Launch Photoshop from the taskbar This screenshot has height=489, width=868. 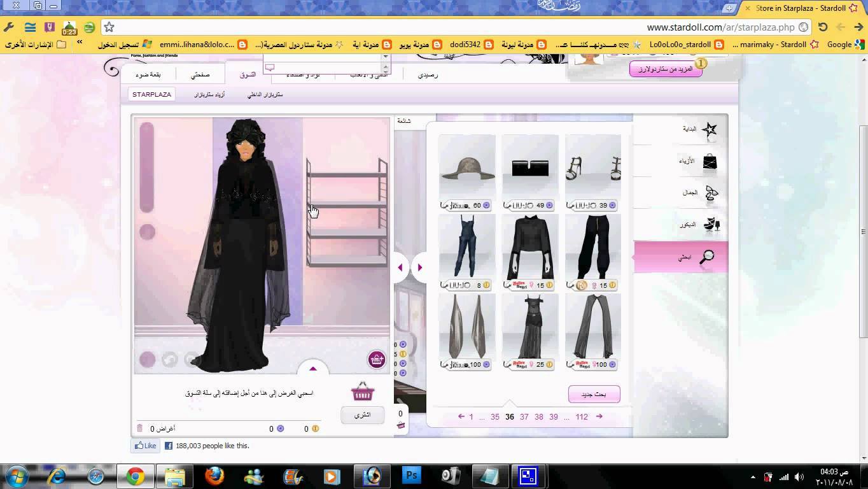412,476
